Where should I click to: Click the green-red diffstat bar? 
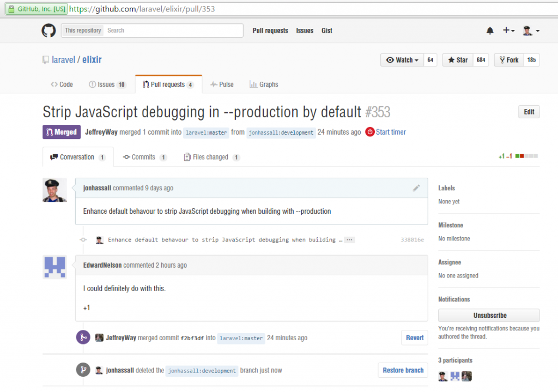[526, 156]
